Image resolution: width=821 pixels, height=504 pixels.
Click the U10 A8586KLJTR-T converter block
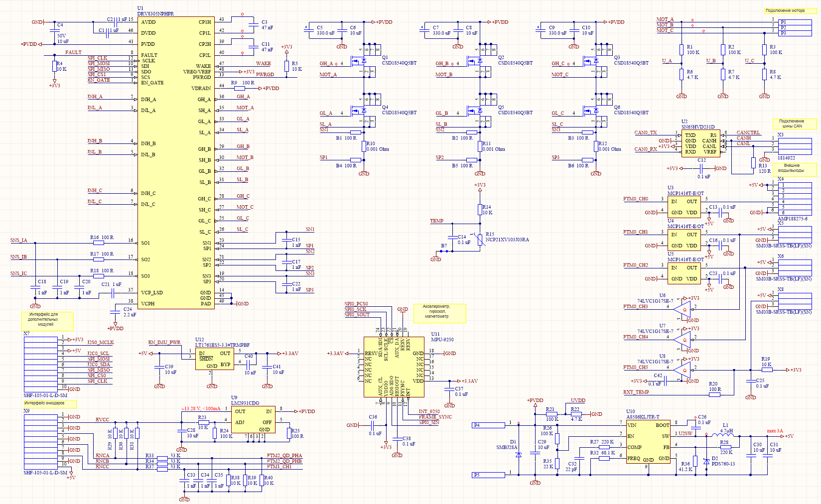[648, 441]
